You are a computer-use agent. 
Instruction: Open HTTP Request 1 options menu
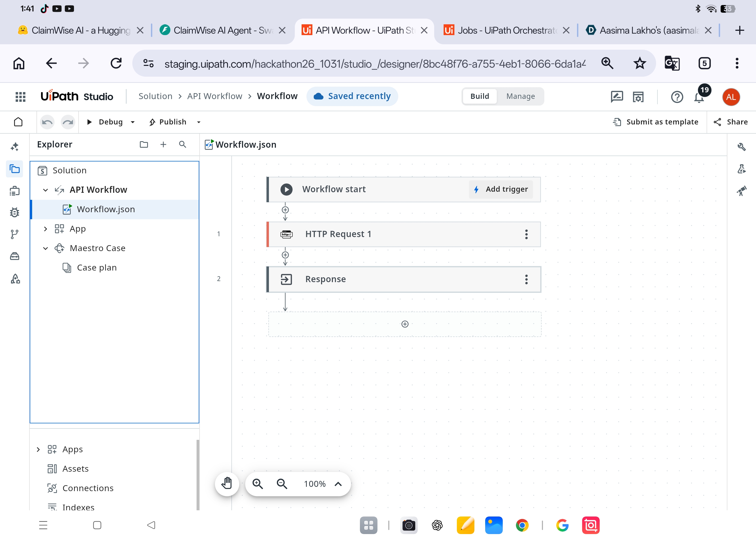pos(526,234)
